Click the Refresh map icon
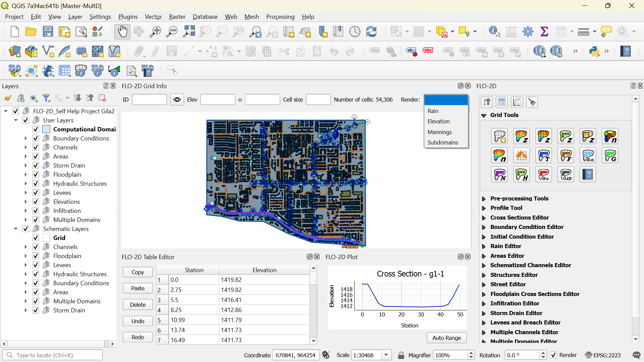 coord(371,32)
